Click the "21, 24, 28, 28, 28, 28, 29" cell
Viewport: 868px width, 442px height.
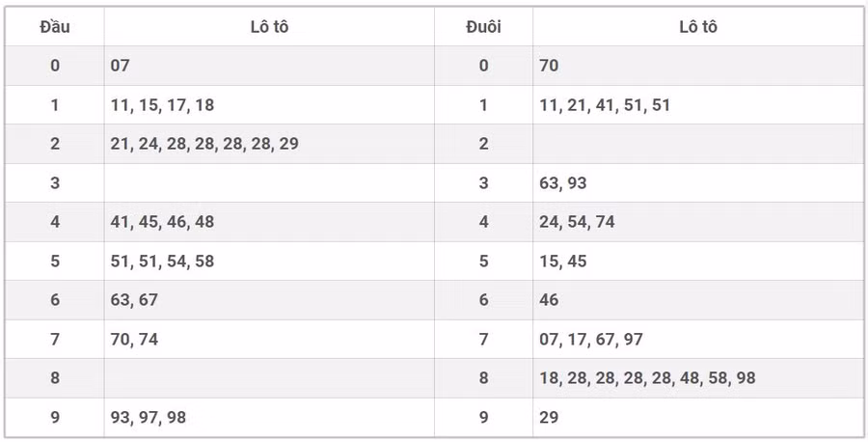(x=204, y=144)
